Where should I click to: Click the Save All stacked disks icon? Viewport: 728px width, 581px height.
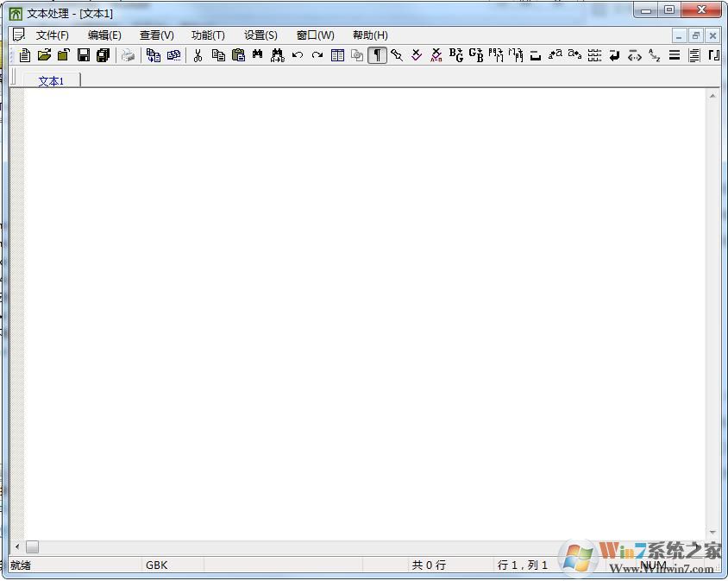coord(104,55)
